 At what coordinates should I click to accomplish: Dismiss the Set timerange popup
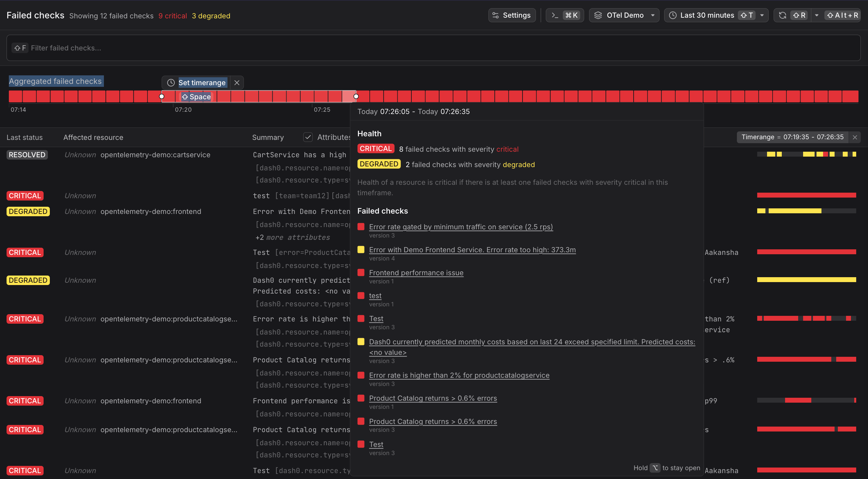pyautogui.click(x=237, y=83)
